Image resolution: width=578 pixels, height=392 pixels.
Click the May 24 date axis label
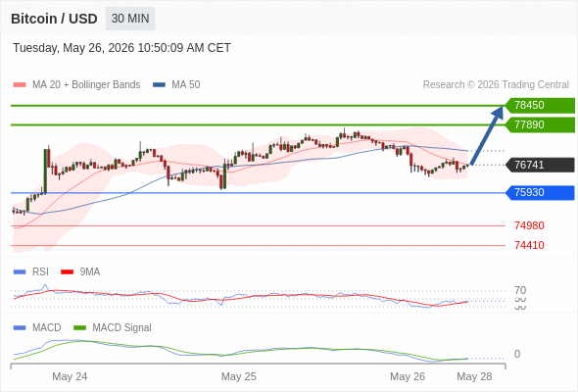pyautogui.click(x=70, y=376)
